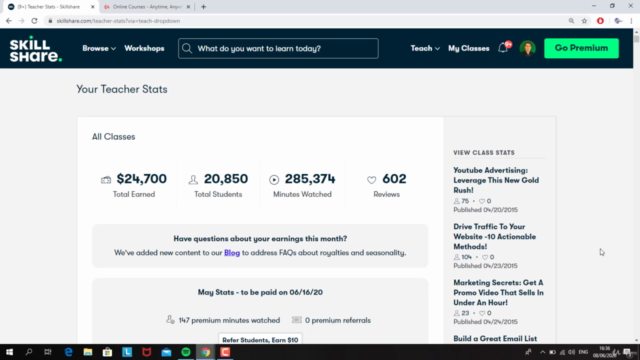Click the search field 'What do you want to learn today?'
Viewport: 640px width, 360px height.
(278, 48)
